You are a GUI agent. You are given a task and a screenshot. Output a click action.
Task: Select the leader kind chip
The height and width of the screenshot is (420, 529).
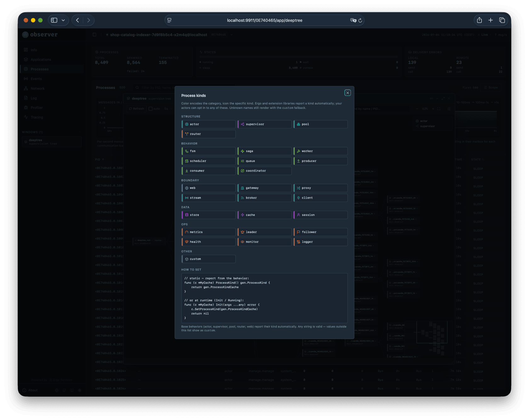pos(264,232)
